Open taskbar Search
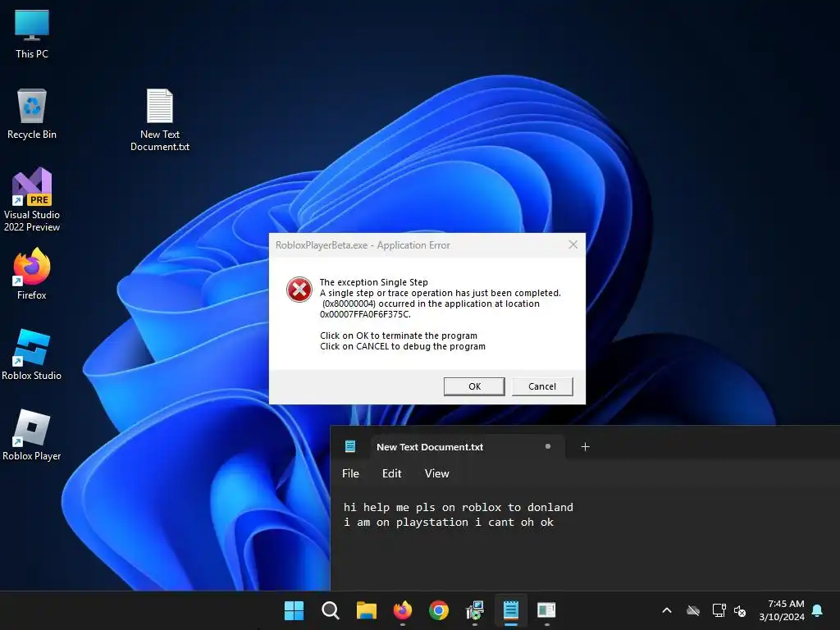The height and width of the screenshot is (630, 840). pos(330,610)
